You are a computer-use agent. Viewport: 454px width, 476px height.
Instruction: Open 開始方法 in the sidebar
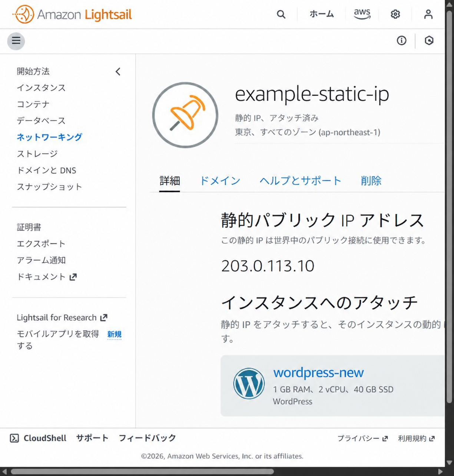click(x=33, y=71)
